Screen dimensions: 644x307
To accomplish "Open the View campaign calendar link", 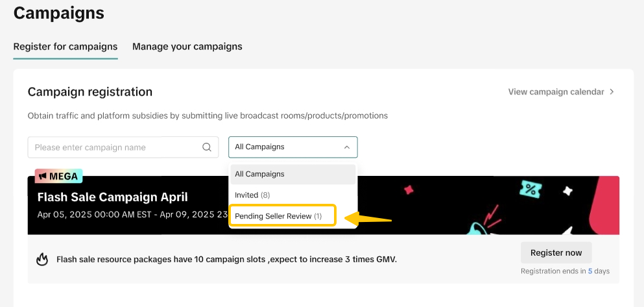I will click(x=555, y=92).
